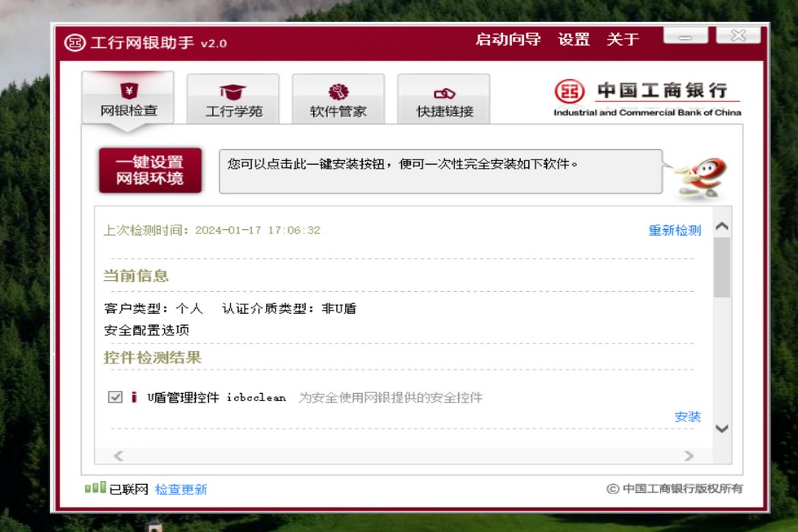This screenshot has width=798, height=532.
Task: Click the 检查更新 link
Action: click(x=181, y=490)
